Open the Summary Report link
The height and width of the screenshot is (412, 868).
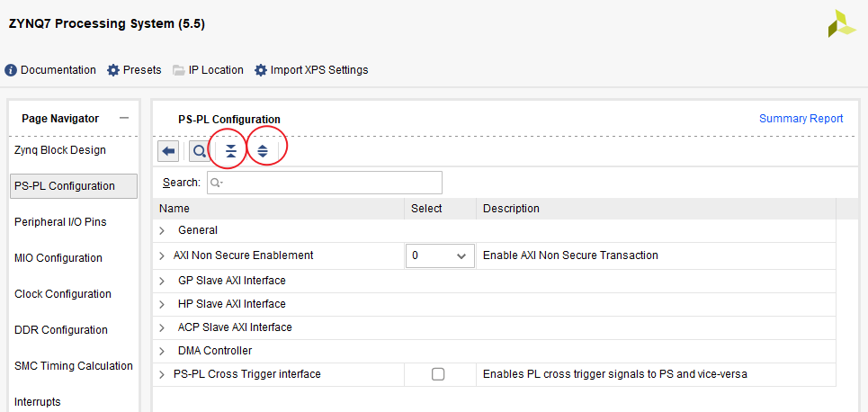pos(801,119)
